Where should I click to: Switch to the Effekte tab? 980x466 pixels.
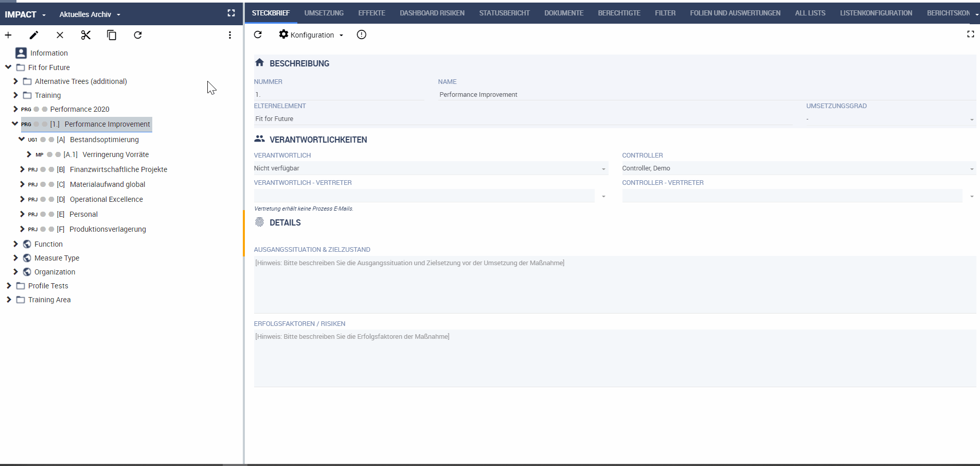click(371, 13)
